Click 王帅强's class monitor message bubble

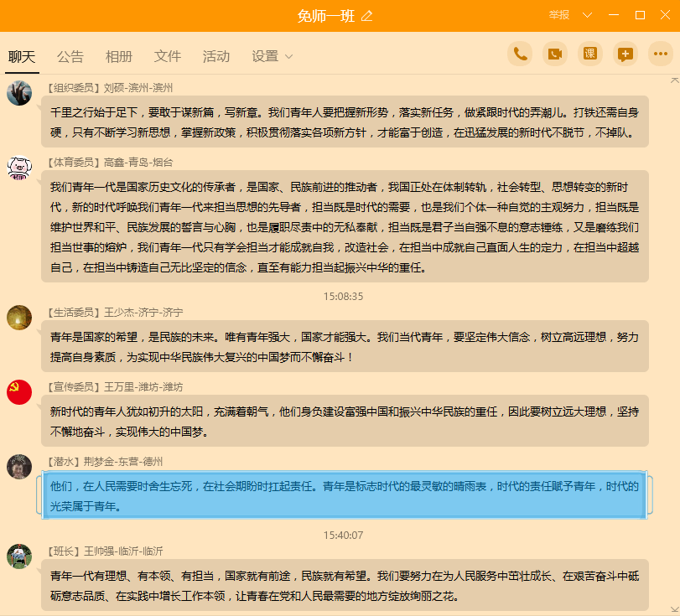click(344, 586)
